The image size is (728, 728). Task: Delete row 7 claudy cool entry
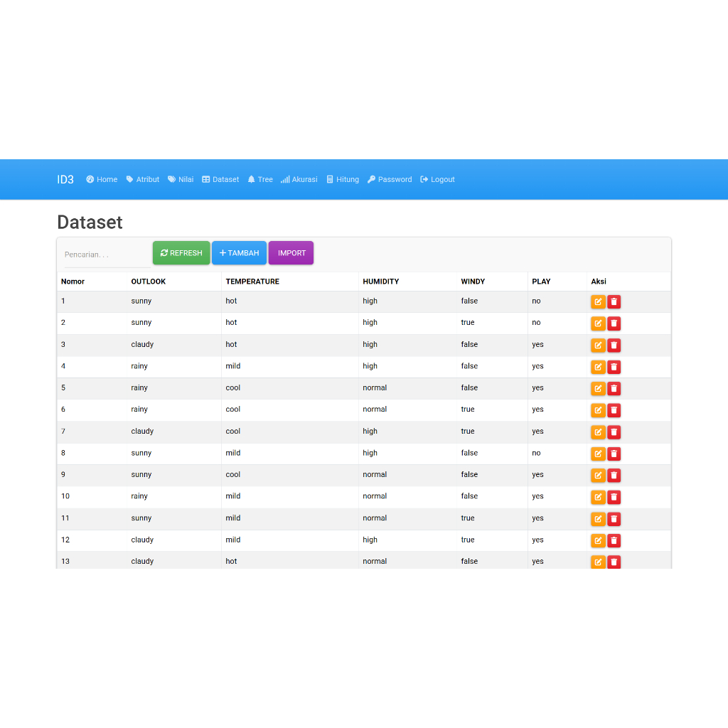point(614,432)
